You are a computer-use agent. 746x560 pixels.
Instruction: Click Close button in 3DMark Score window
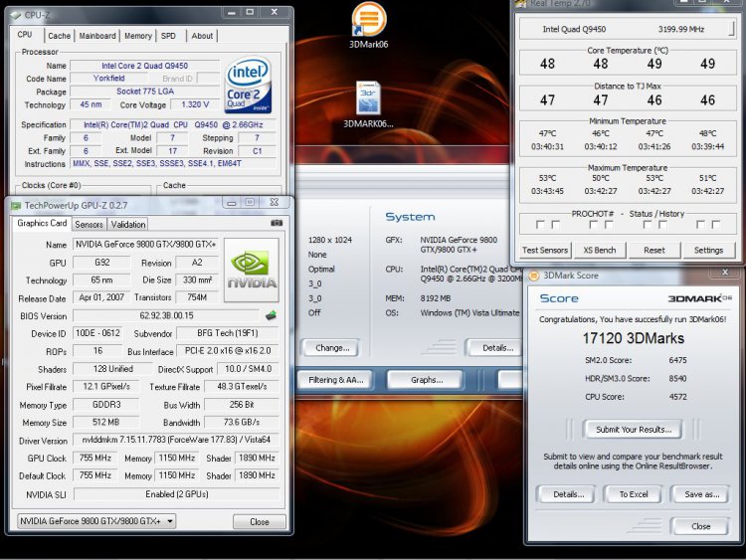click(x=700, y=526)
